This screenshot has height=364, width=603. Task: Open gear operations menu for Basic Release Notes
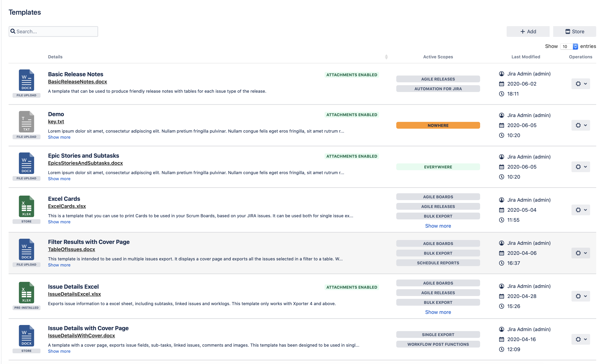tap(580, 84)
